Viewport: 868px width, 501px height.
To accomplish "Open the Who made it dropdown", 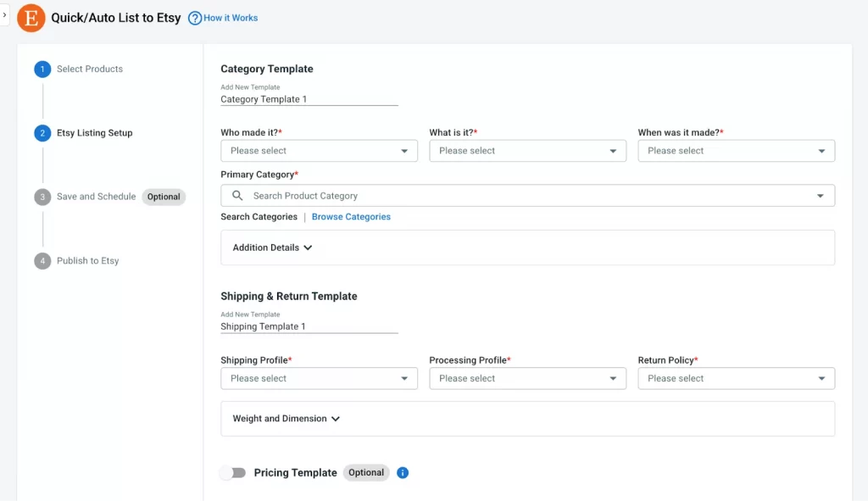I will pyautogui.click(x=319, y=150).
